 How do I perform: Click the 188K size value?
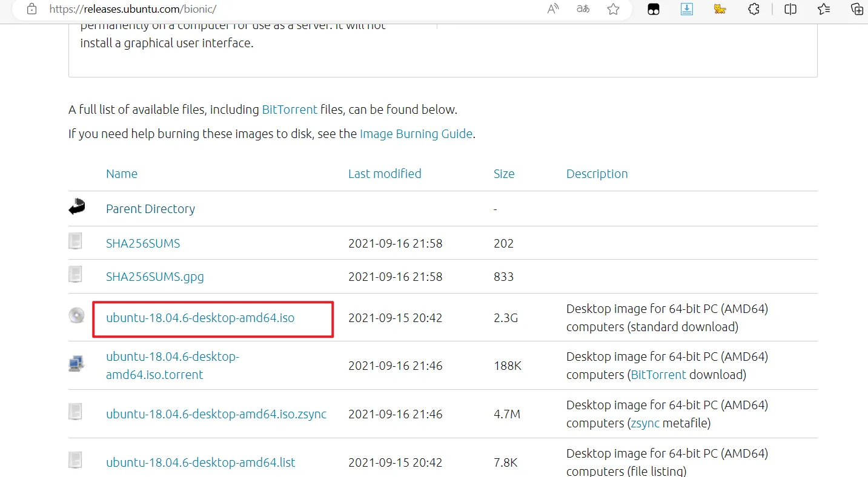pos(508,366)
